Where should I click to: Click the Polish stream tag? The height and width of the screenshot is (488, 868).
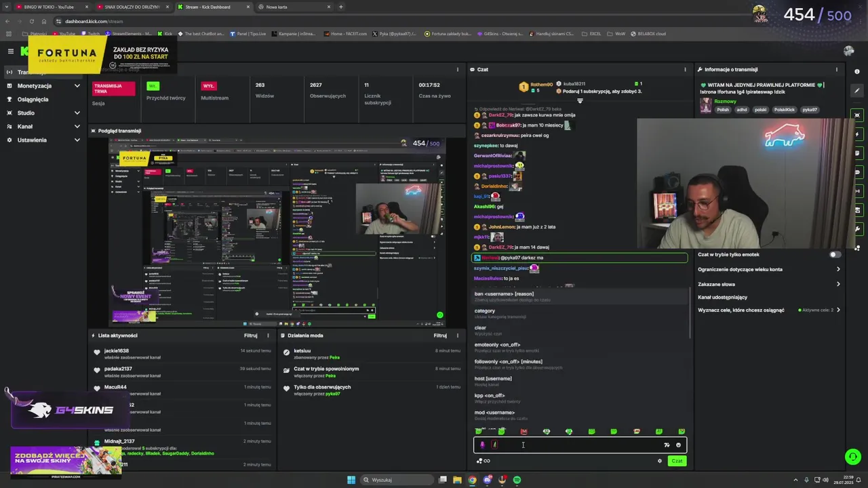click(x=723, y=110)
